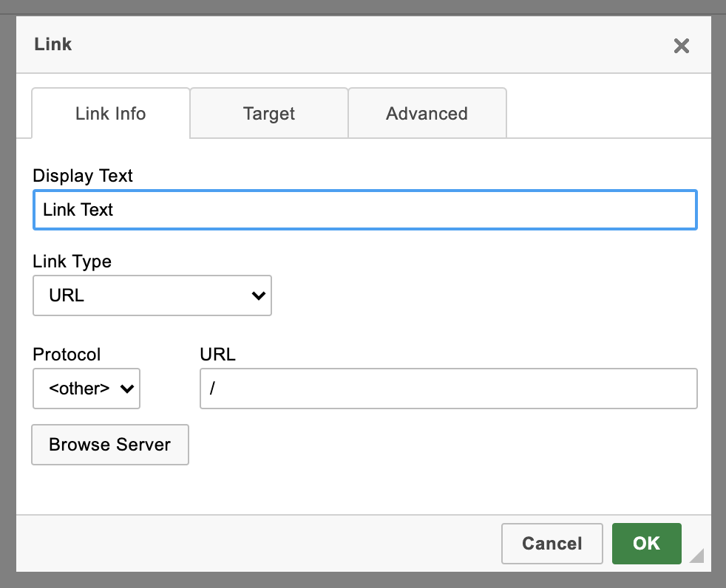The width and height of the screenshot is (726, 588).
Task: Click the Link dialog title text
Action: click(x=53, y=44)
